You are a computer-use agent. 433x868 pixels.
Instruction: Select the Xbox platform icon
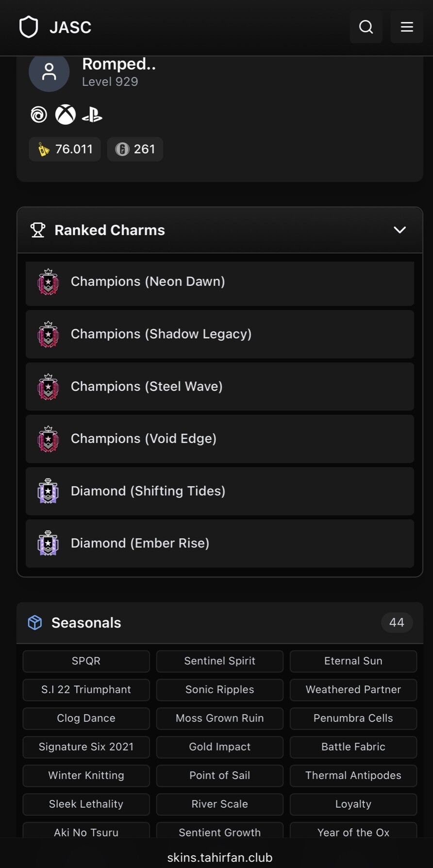pyautogui.click(x=66, y=115)
